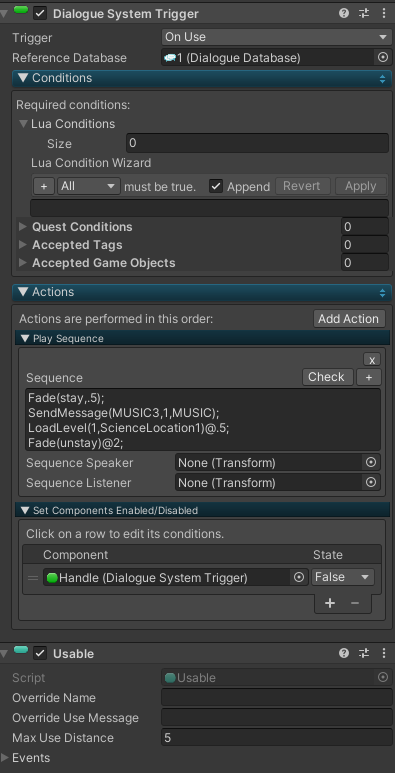Screen dimensions: 395x773
Task: Open object picker for Sequence Listener
Action: coord(371,482)
